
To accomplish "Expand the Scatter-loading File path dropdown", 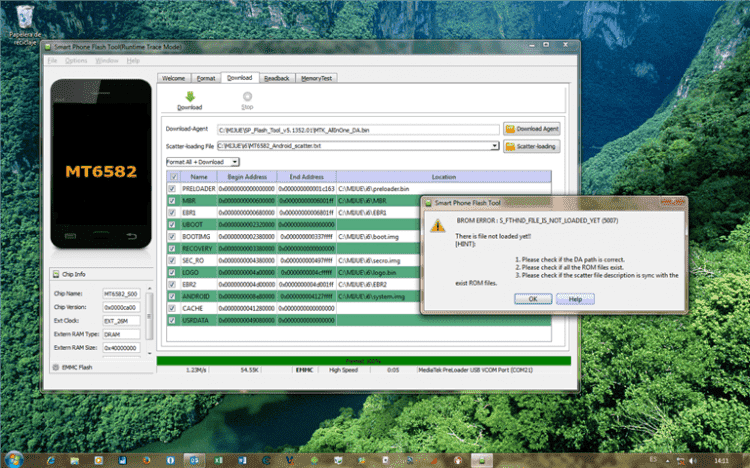I will (495, 145).
